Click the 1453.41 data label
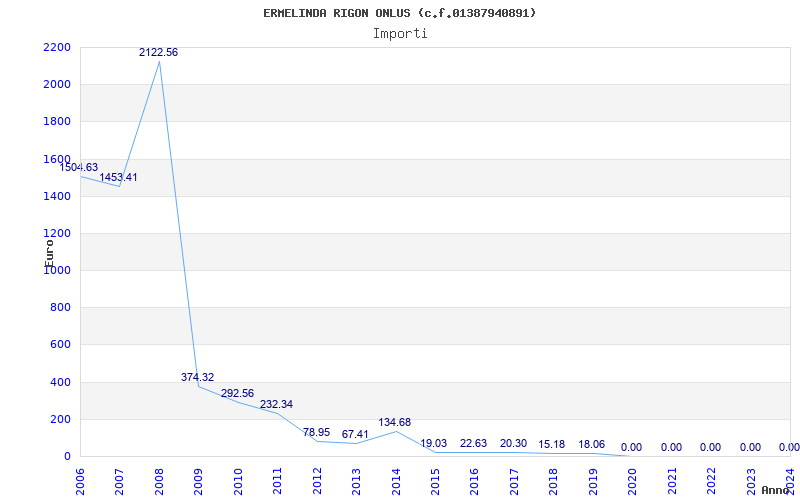Image resolution: width=800 pixels, height=500 pixels. click(x=118, y=178)
